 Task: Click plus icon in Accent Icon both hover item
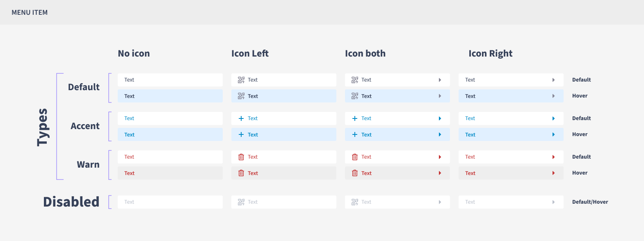355,135
